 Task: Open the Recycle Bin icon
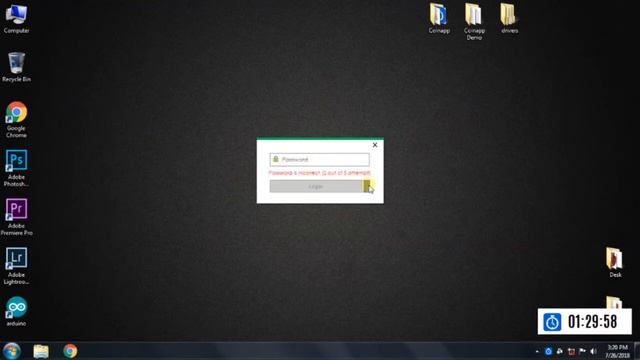[x=16, y=67]
